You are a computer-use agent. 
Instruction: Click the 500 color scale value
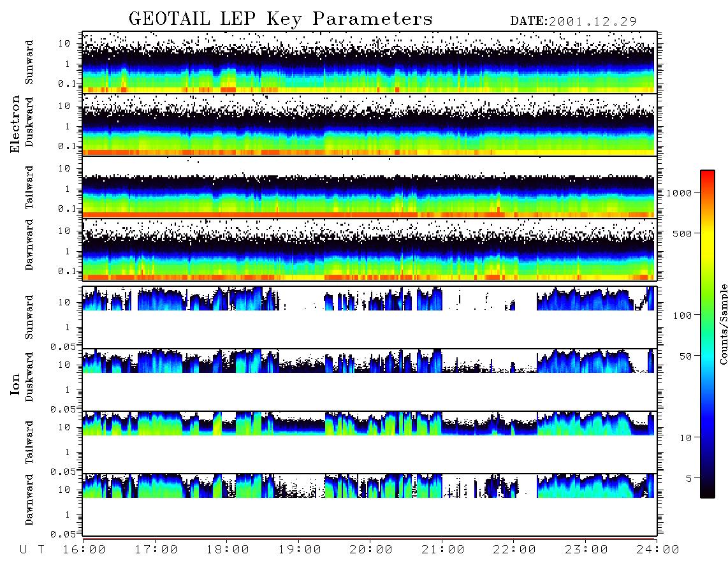click(683, 233)
